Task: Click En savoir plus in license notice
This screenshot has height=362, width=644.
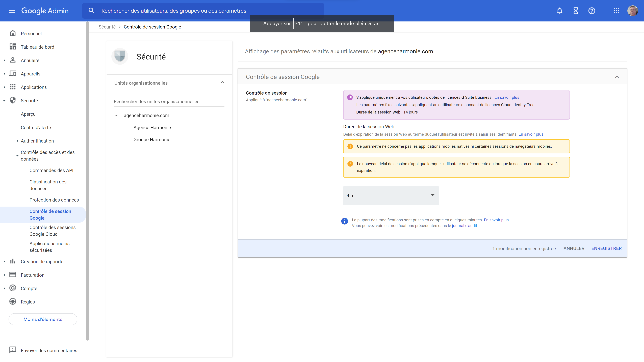Action: [507, 97]
